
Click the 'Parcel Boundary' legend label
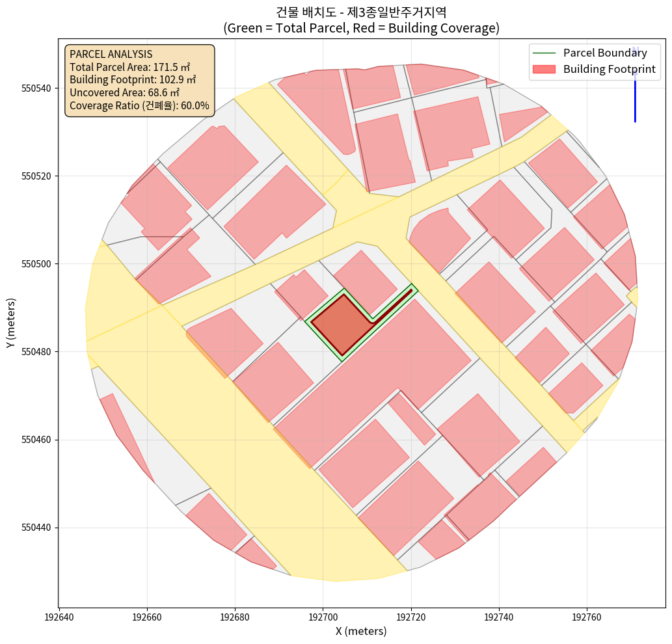(605, 53)
